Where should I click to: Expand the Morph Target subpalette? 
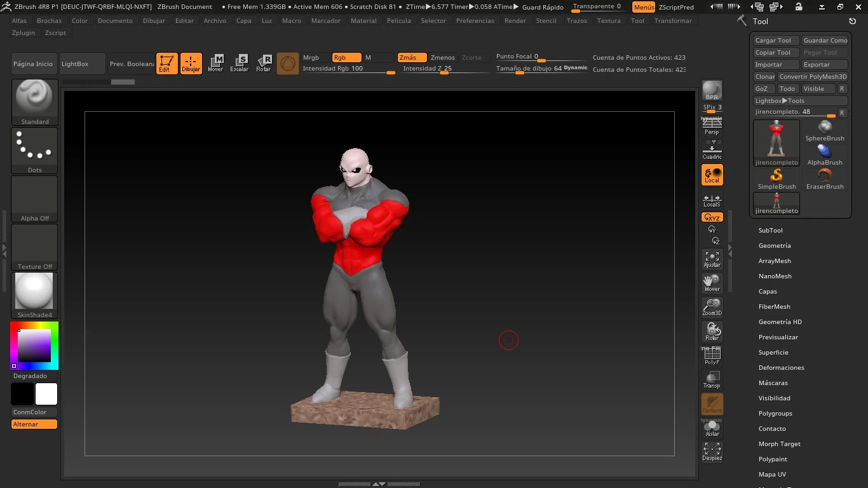pos(779,444)
